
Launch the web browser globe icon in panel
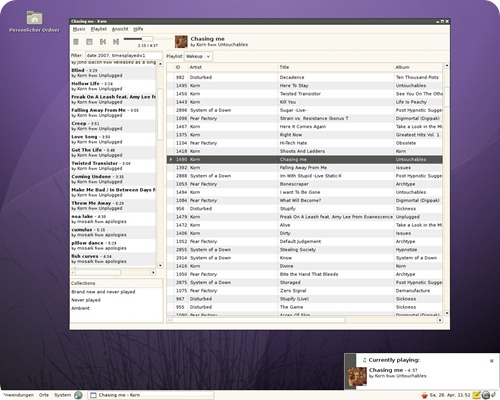click(78, 395)
